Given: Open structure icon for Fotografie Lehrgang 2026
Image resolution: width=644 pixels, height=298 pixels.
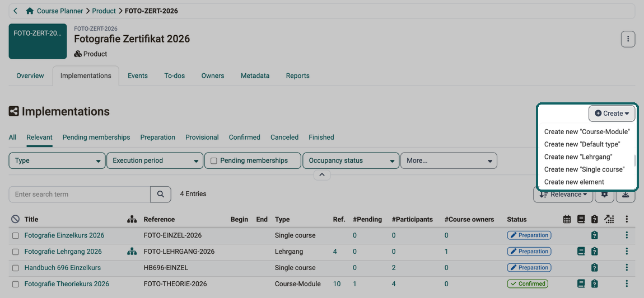Looking at the screenshot, I should (132, 252).
